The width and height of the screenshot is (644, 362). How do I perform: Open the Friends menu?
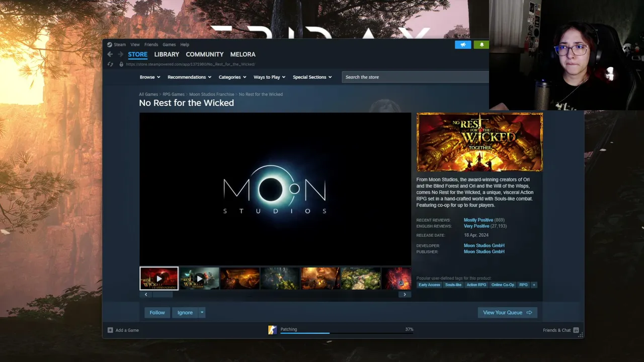(151, 45)
